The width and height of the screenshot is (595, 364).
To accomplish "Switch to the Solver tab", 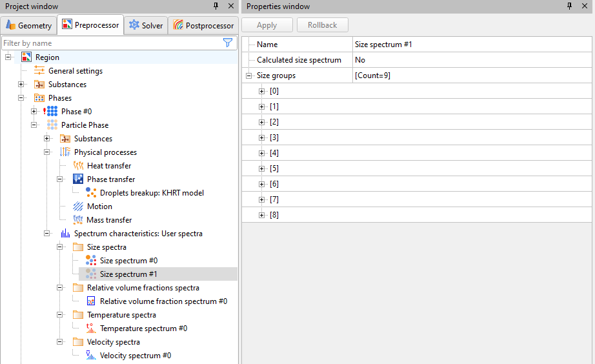I will (145, 25).
